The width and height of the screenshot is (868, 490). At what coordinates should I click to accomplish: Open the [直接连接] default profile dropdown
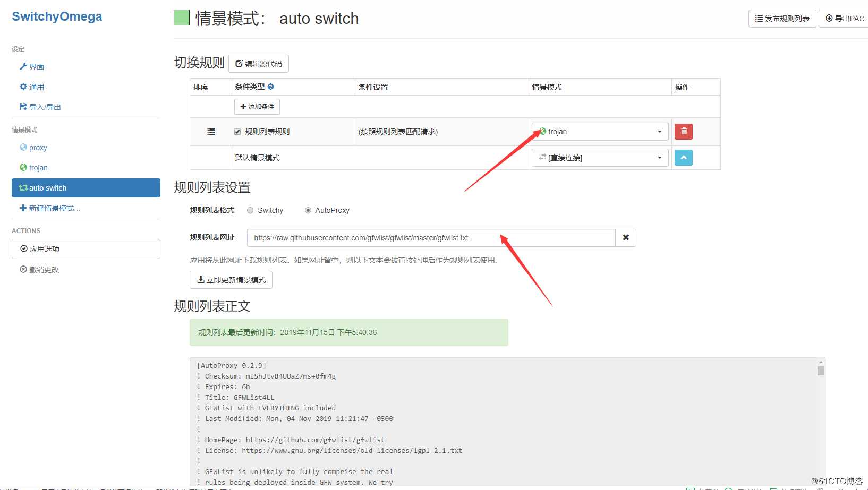tap(600, 158)
